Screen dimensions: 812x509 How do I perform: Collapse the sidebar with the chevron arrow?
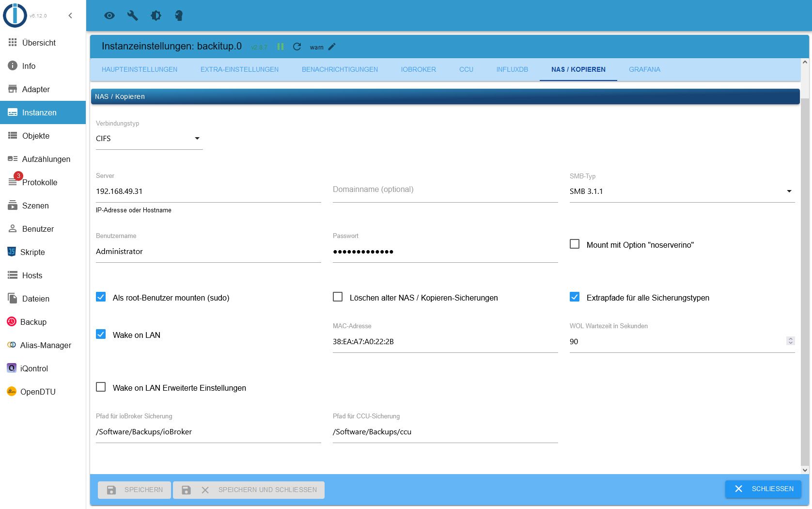(70, 16)
